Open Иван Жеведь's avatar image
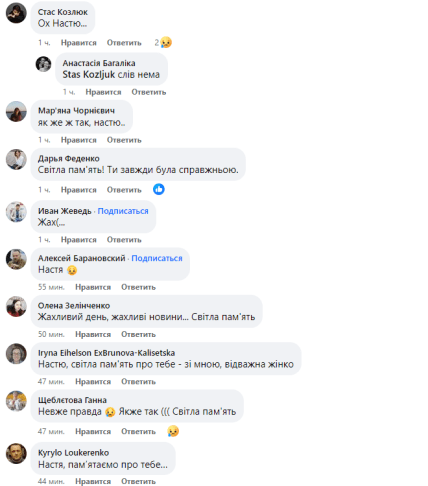 pos(16,212)
